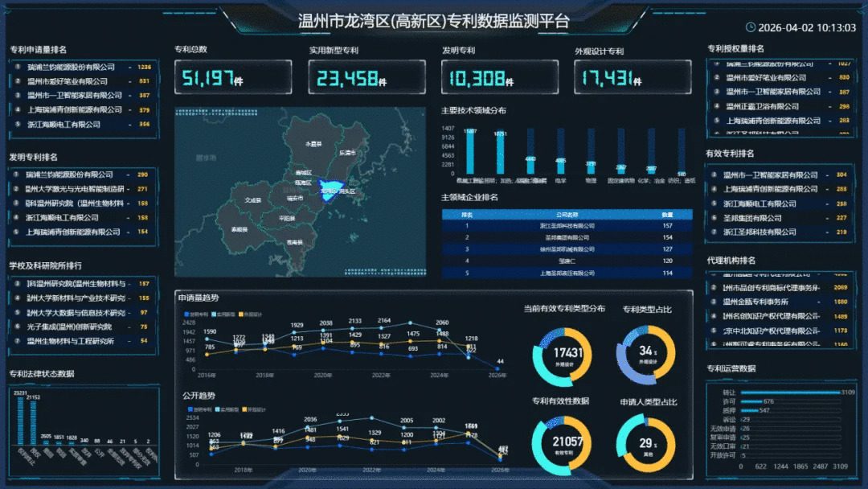This screenshot has width=868, height=489.
Task: Toggle 发明专利 legend in 申请量趋势 chart
Action: pyautogui.click(x=196, y=314)
